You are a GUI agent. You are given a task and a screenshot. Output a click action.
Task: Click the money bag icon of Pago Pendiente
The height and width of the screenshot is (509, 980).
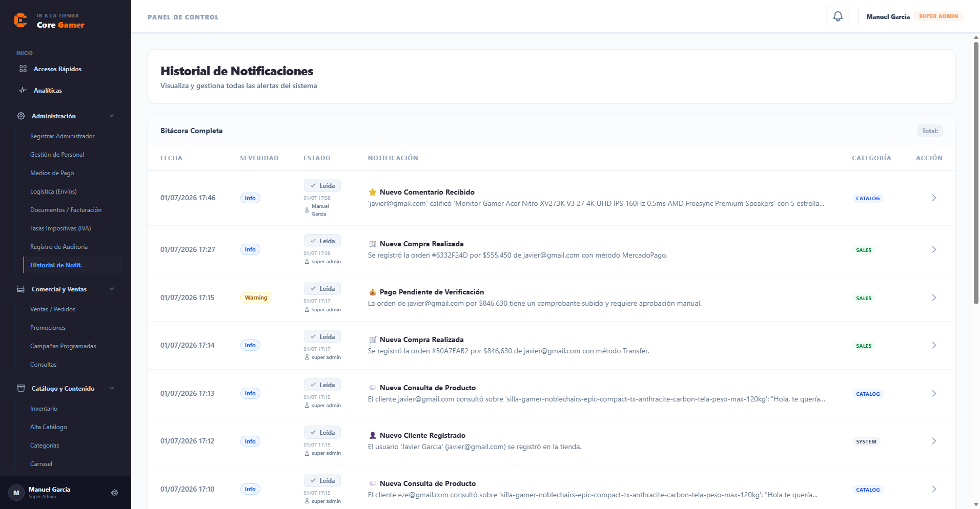(373, 292)
